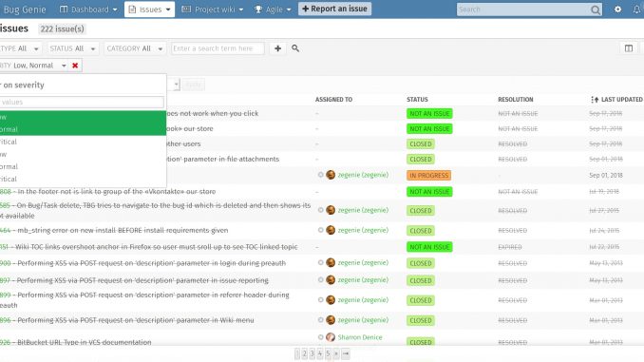Go to results page 5
The width and height of the screenshot is (644, 362).
pos(328,353)
